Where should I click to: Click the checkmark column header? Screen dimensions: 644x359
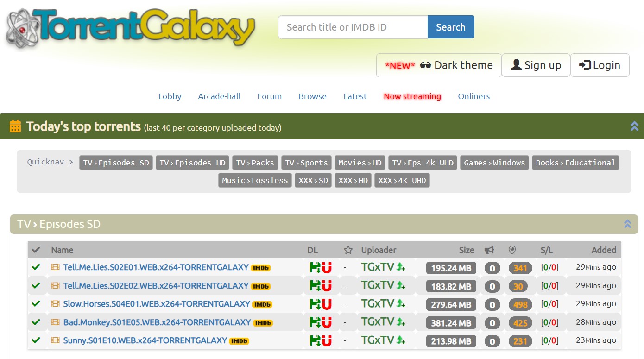click(x=36, y=250)
